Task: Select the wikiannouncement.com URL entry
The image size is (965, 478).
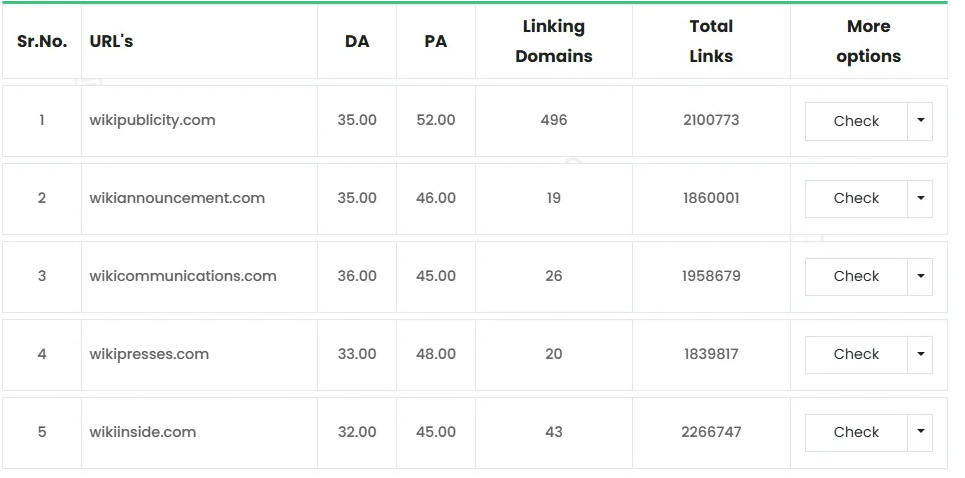Action: 177,198
